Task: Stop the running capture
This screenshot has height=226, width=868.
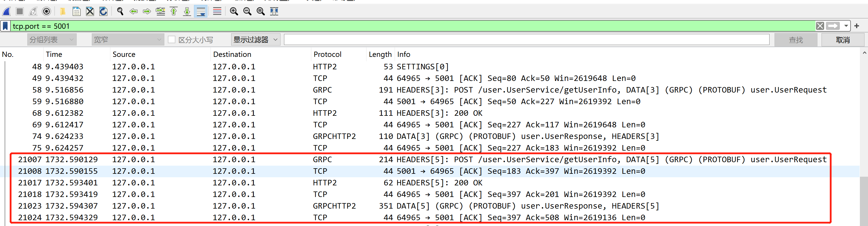Action: (20, 11)
